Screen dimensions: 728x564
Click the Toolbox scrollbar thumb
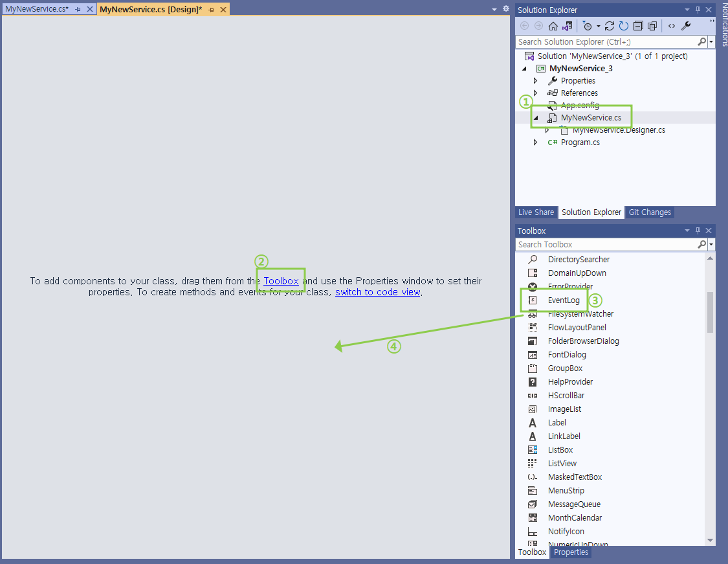tap(710, 312)
